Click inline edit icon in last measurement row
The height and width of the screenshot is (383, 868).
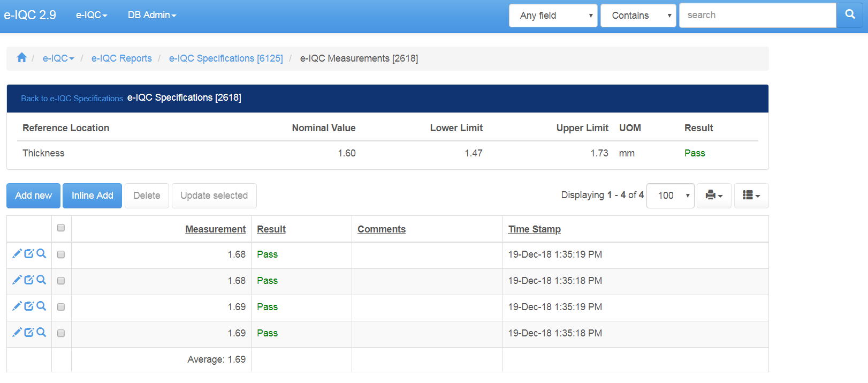29,332
